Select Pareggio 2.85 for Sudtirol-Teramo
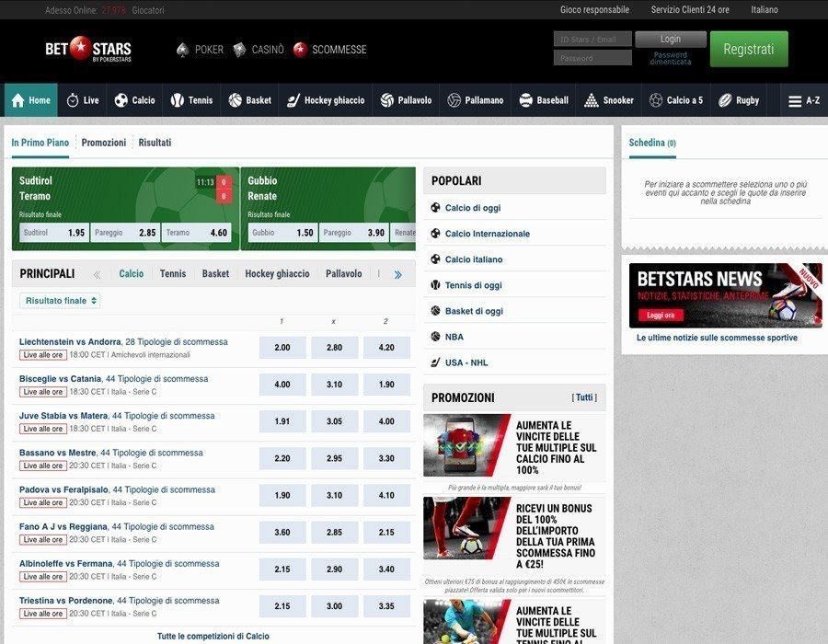828x644 pixels. pyautogui.click(x=125, y=233)
